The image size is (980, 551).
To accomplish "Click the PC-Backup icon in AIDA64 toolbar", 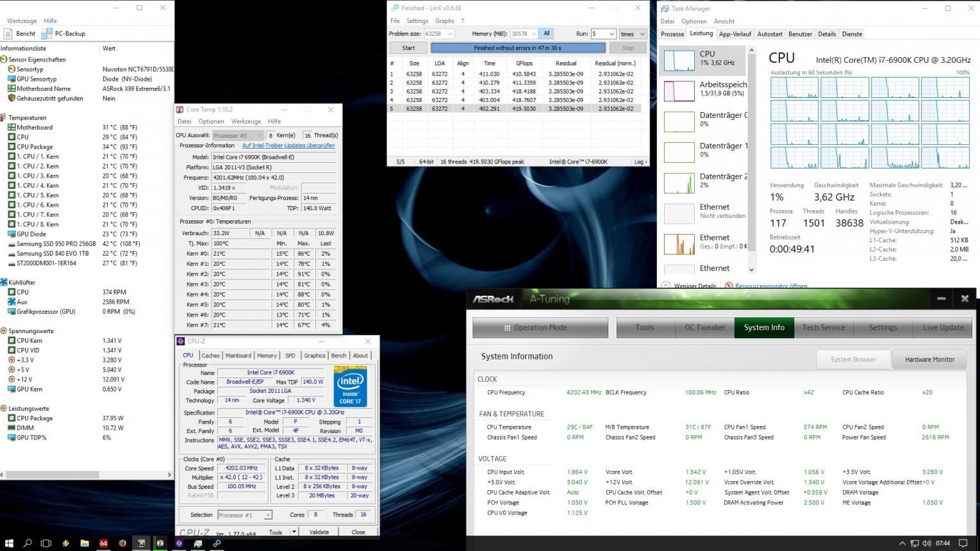I will point(47,33).
